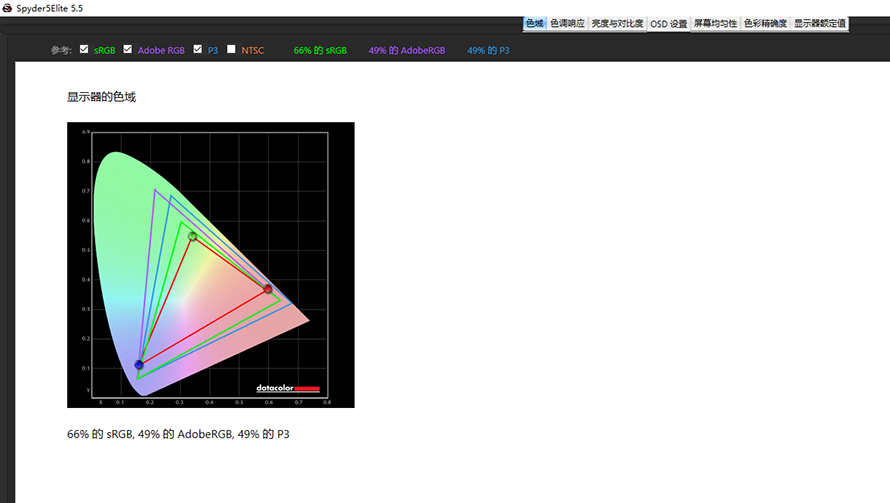Viewport: 890px width, 503px height.
Task: Click the 显示器的色域 heading
Action: point(102,97)
